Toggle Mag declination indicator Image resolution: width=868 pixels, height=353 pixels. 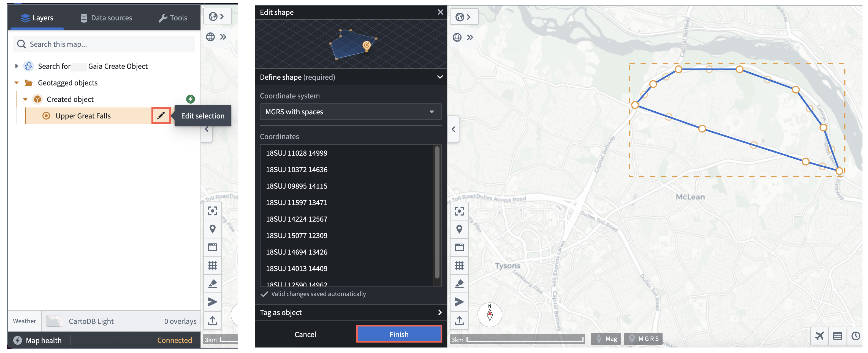606,338
